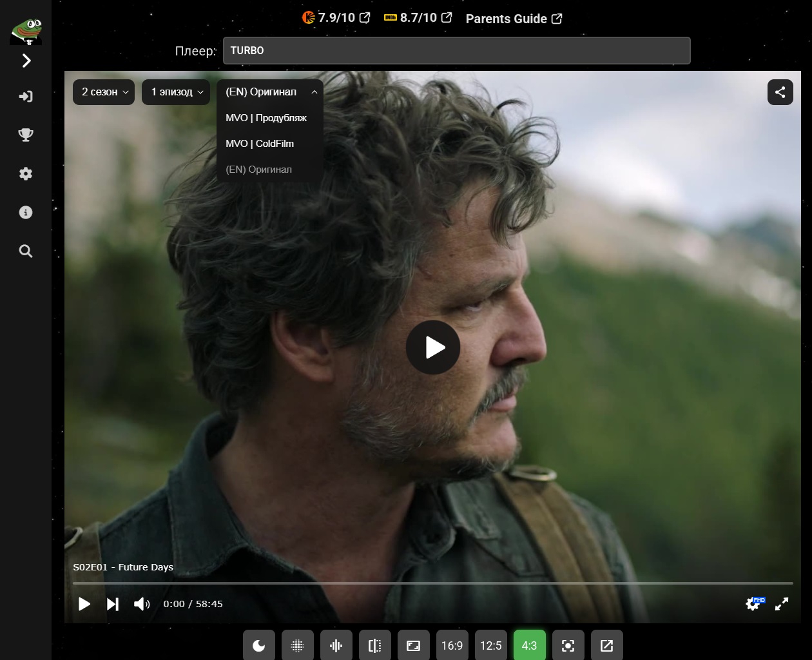Open the TURBO player selector
The width and height of the screenshot is (812, 660).
(456, 50)
